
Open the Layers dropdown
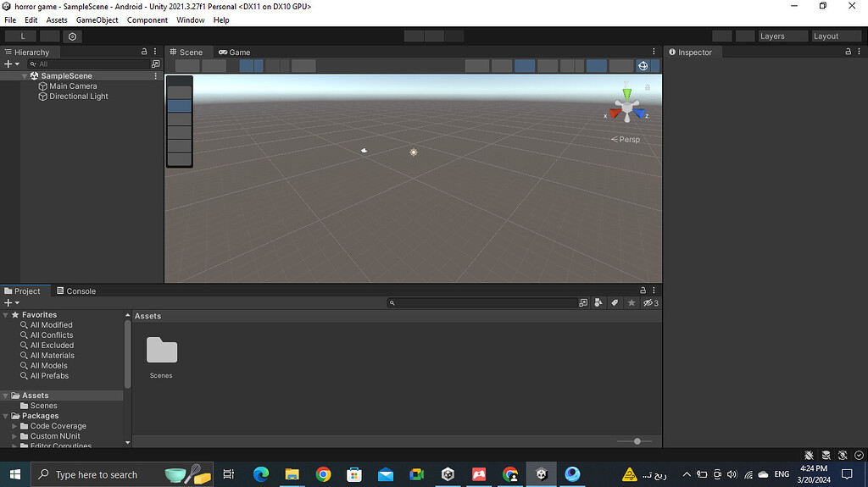(782, 36)
